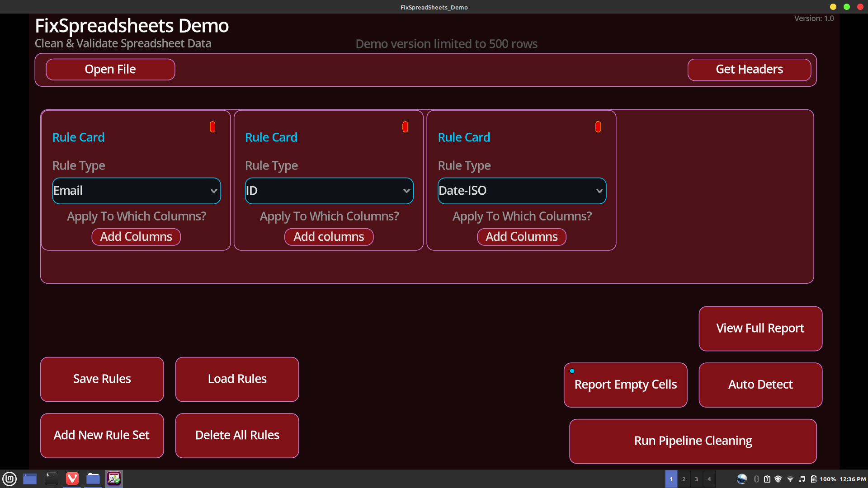This screenshot has height=488, width=868.
Task: Toggle the Report Empty Cells indicator
Action: [572, 371]
